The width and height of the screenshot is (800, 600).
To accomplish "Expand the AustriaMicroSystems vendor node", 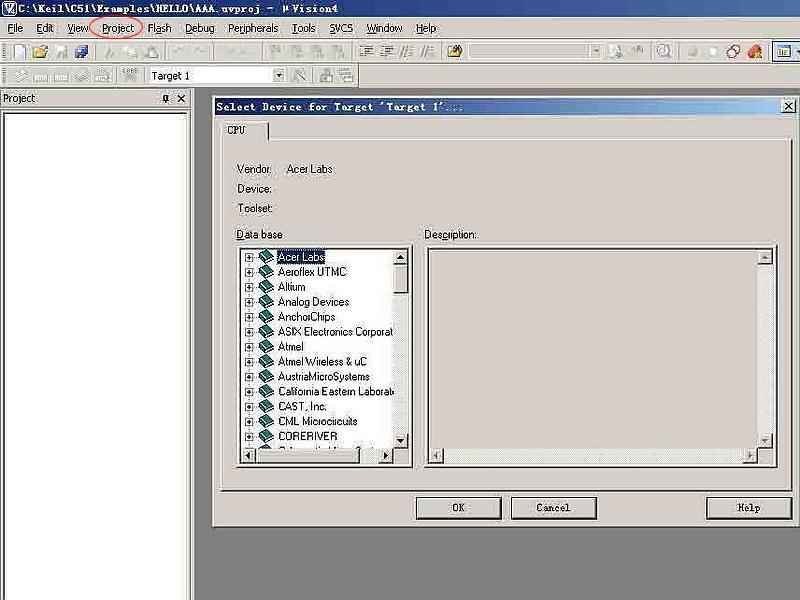I will point(249,377).
